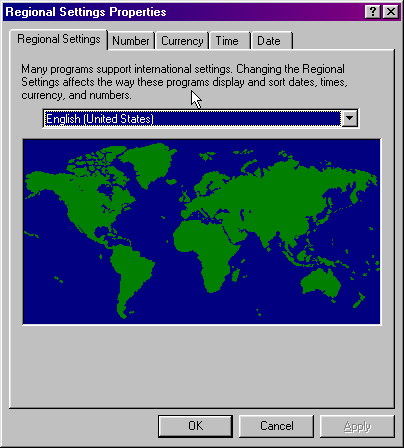Click the Cancel button

point(277,426)
